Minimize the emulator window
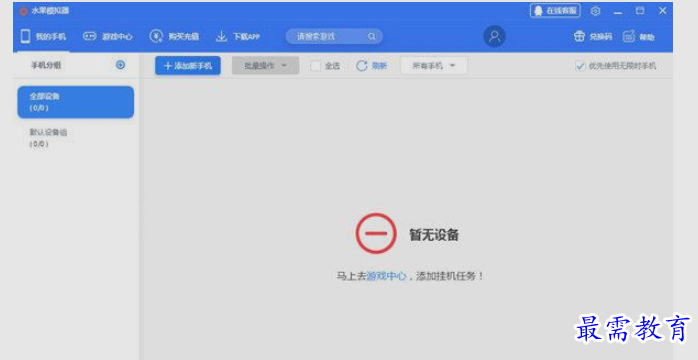 [618, 12]
